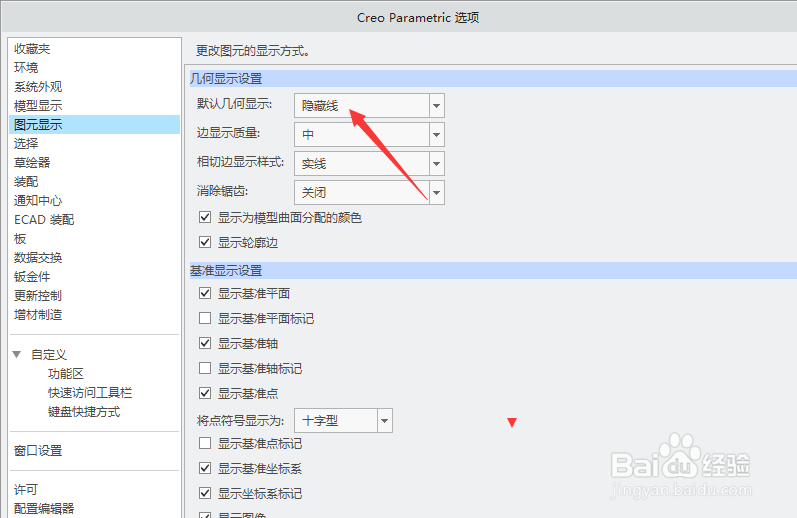
Task: Collapse the 自定义 tree section
Action: pos(17,354)
